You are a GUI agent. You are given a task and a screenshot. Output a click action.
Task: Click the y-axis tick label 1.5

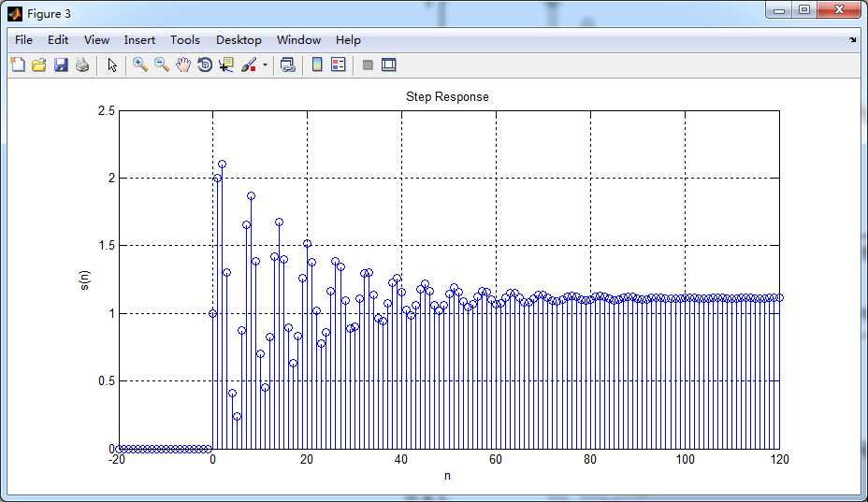pyautogui.click(x=107, y=246)
